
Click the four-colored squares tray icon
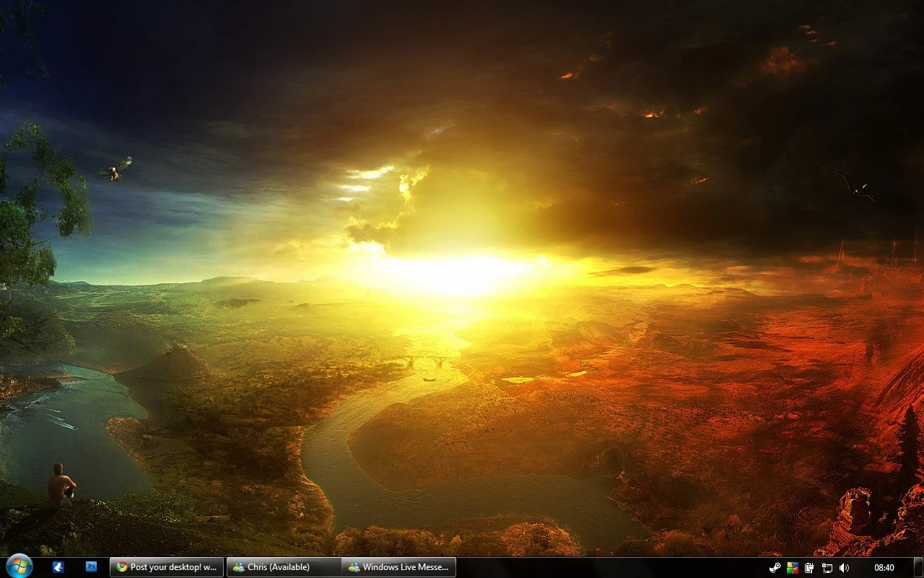tap(793, 568)
